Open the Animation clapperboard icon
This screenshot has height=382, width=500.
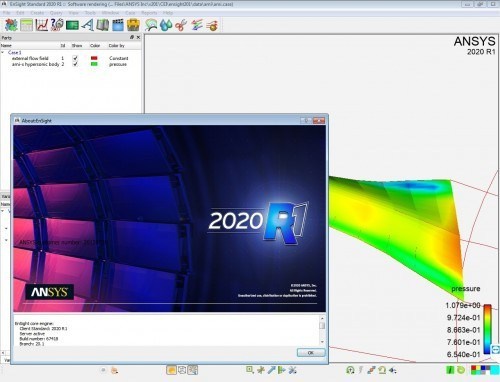point(118,25)
